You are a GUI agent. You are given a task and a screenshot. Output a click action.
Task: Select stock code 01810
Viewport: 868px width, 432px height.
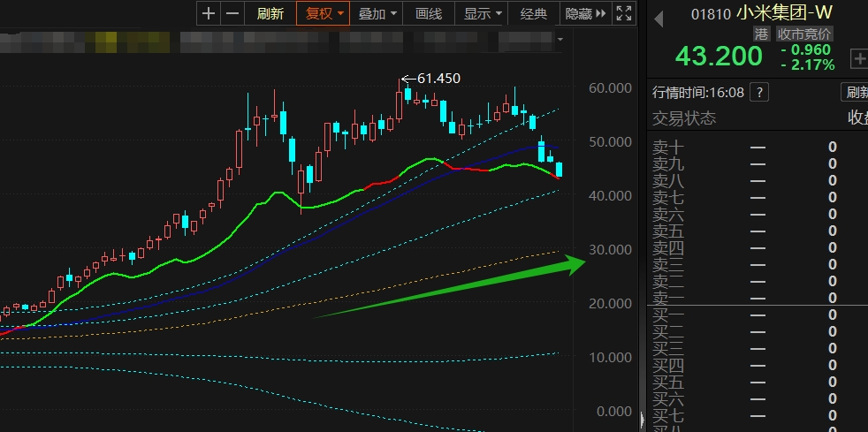click(x=712, y=14)
